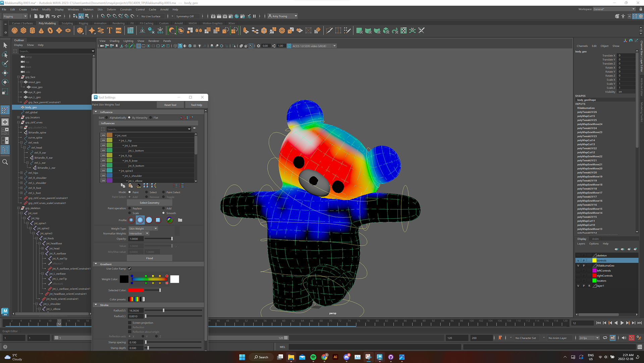Image resolution: width=644 pixels, height=363 pixels.
Task: Open viewport Shading menu
Action: click(114, 41)
